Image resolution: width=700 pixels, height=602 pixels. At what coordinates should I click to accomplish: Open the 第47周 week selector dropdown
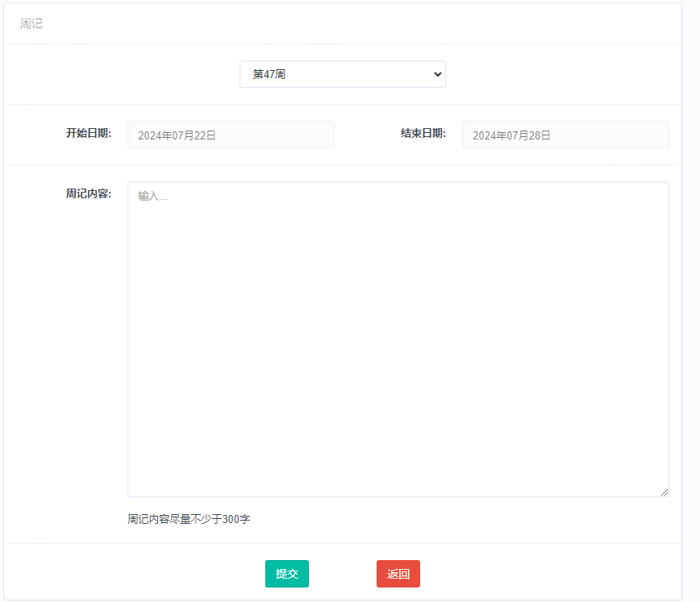click(x=342, y=74)
